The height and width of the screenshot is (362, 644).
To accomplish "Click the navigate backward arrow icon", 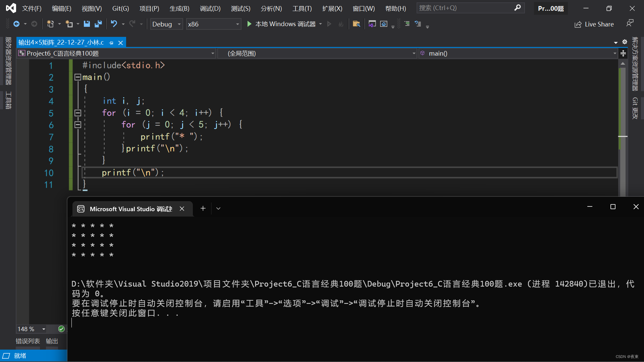I will (x=16, y=24).
